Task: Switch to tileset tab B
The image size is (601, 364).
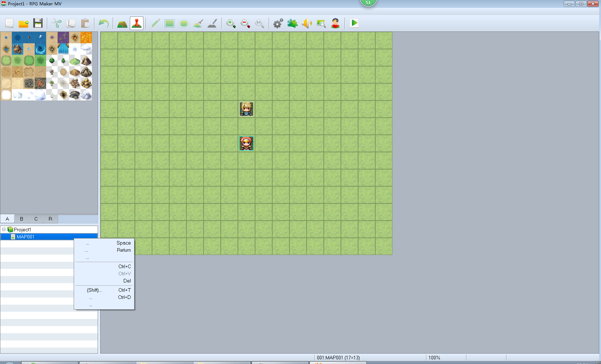Action: click(x=21, y=219)
